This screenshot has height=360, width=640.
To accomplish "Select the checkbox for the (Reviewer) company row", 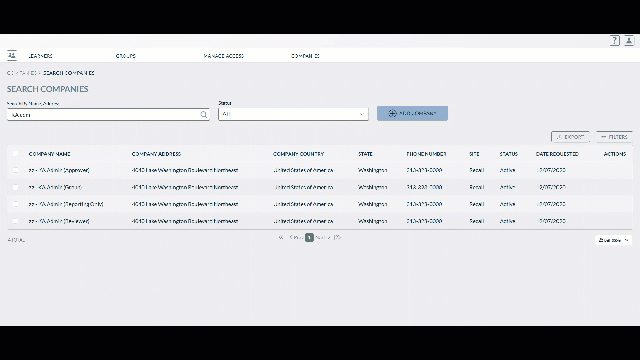I will pyautogui.click(x=16, y=221).
